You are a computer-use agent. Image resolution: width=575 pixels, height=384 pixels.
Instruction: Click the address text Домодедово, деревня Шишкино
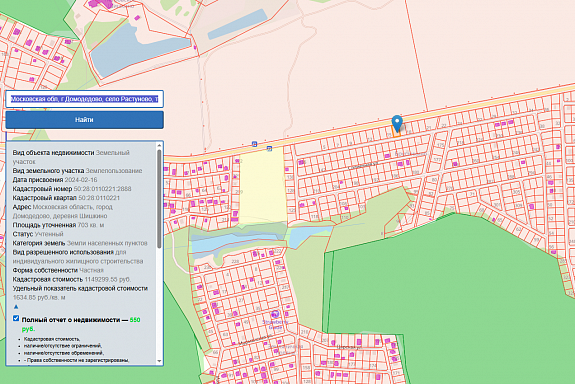pos(60,216)
